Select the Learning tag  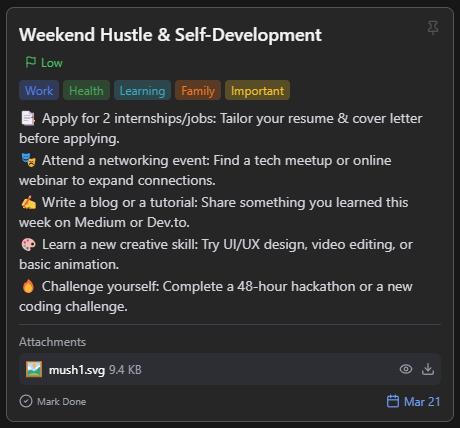[142, 90]
